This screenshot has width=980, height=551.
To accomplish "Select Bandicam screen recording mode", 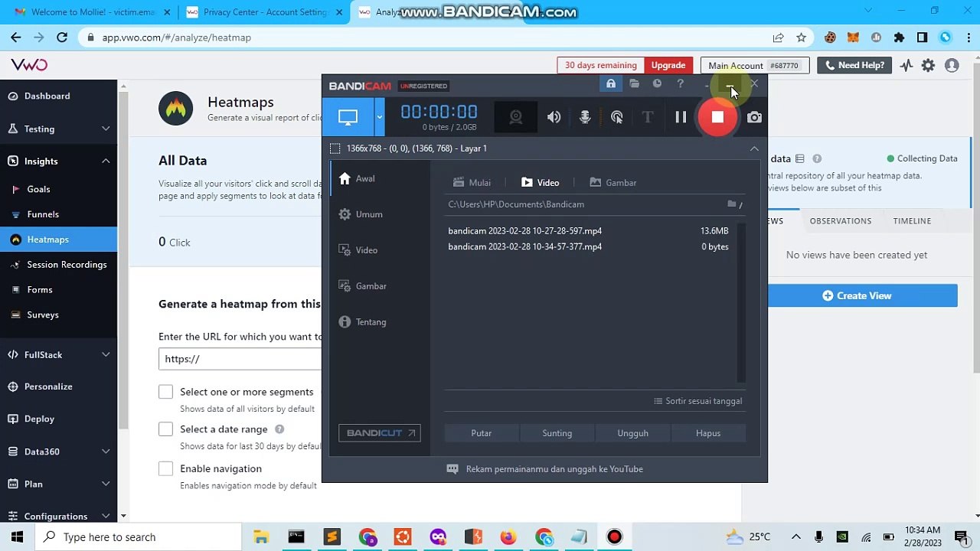I will pyautogui.click(x=348, y=117).
